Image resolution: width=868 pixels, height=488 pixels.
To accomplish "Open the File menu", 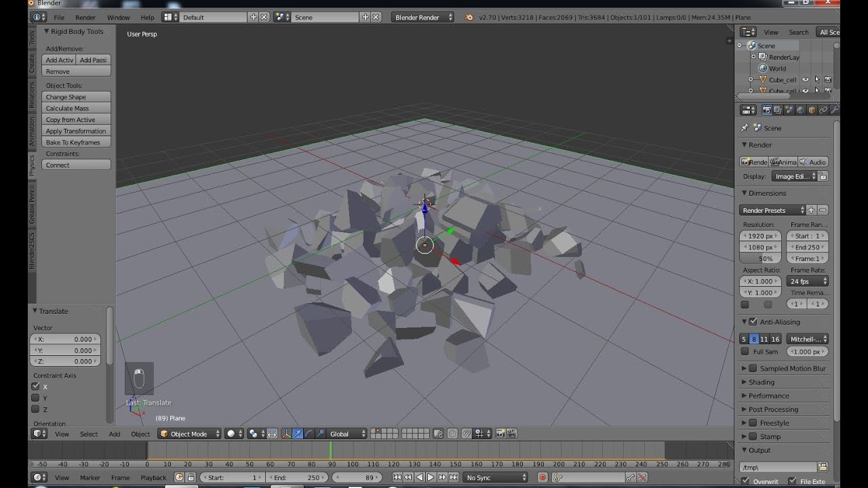I will [x=59, y=17].
